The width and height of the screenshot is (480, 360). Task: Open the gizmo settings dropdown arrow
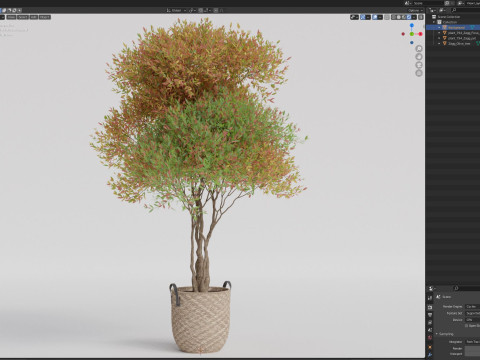click(x=368, y=17)
